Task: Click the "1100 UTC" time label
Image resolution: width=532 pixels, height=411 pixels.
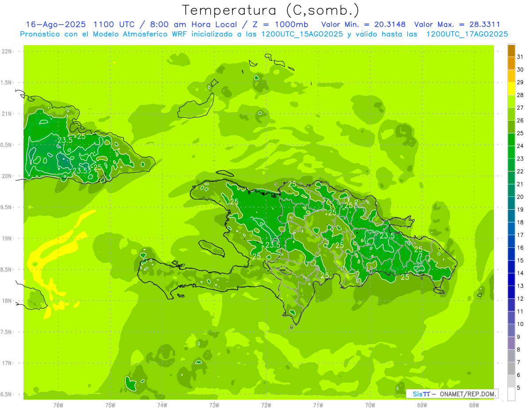Action: point(114,24)
